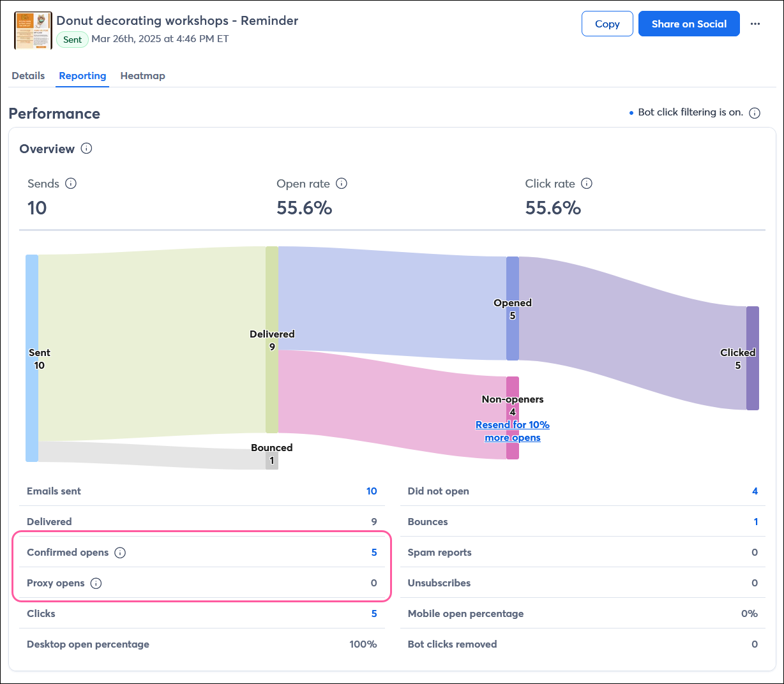784x684 pixels.
Task: Click Resend for 10% more opens link
Action: click(512, 431)
